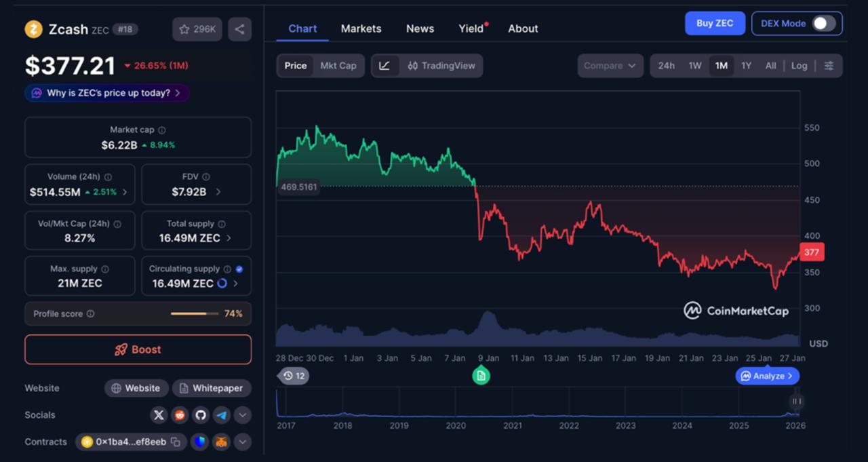
Task: Add Zcash to watchlist with star button
Action: [x=197, y=29]
